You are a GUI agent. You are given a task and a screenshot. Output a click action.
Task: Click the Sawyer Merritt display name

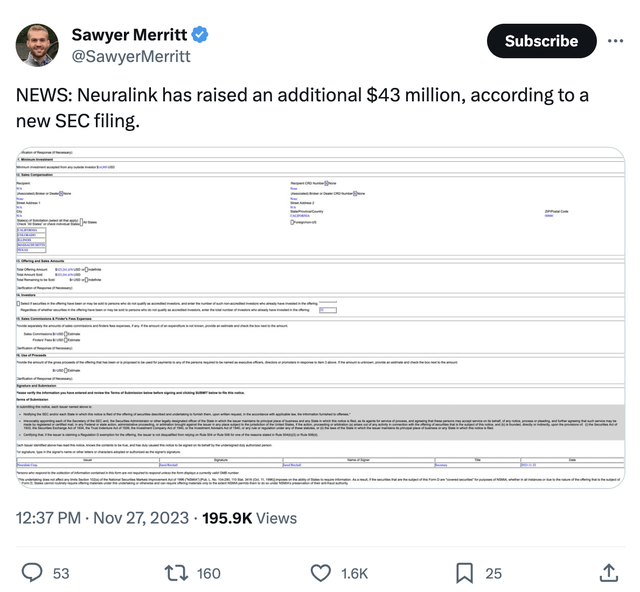(130, 35)
